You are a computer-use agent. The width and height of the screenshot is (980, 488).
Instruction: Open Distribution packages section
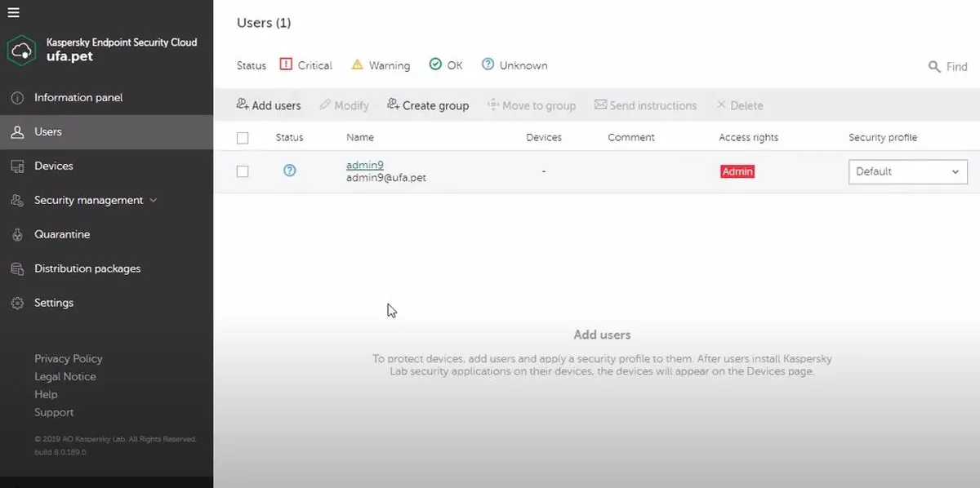click(x=87, y=269)
